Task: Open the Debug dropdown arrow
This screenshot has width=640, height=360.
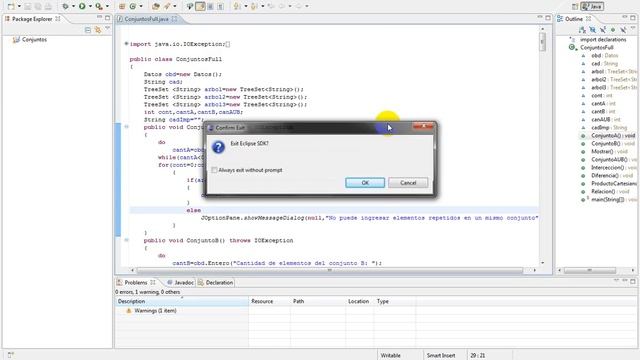Action: pyautogui.click(x=73, y=6)
